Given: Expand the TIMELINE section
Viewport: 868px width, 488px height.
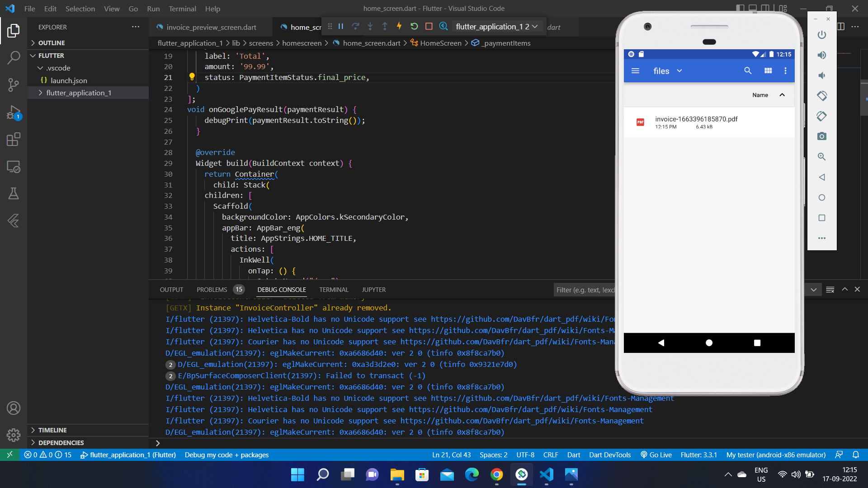Looking at the screenshot, I should (88, 430).
